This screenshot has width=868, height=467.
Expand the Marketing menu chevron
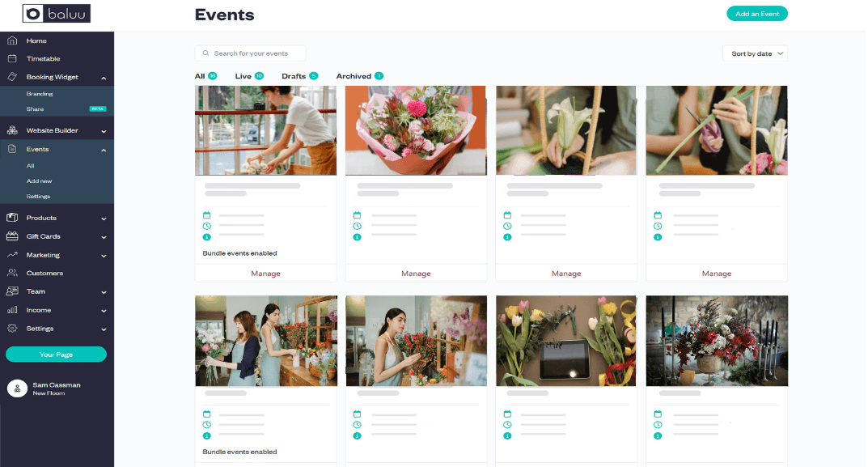tap(104, 256)
